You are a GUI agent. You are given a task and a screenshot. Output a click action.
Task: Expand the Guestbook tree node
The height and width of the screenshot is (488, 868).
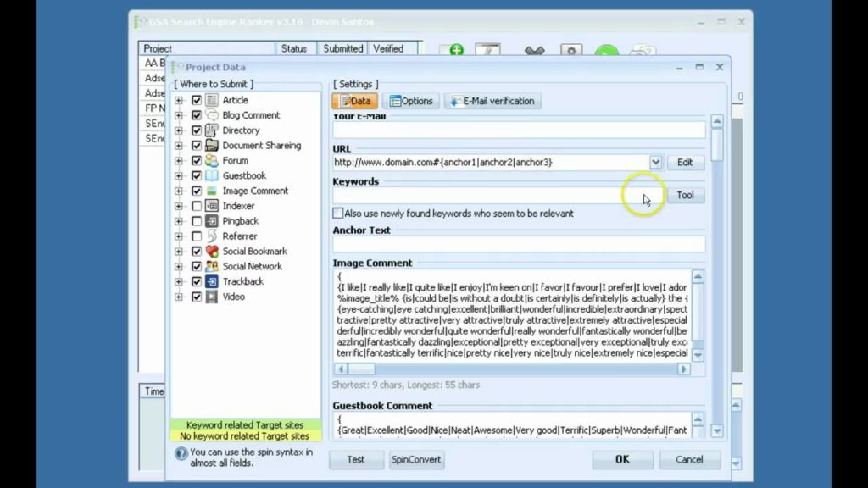(x=179, y=176)
